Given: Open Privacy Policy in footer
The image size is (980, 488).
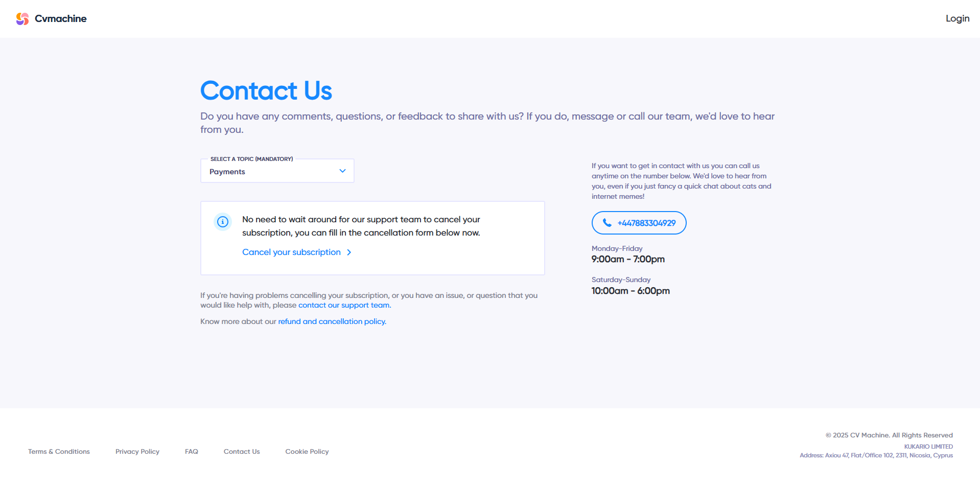Looking at the screenshot, I should click(137, 452).
